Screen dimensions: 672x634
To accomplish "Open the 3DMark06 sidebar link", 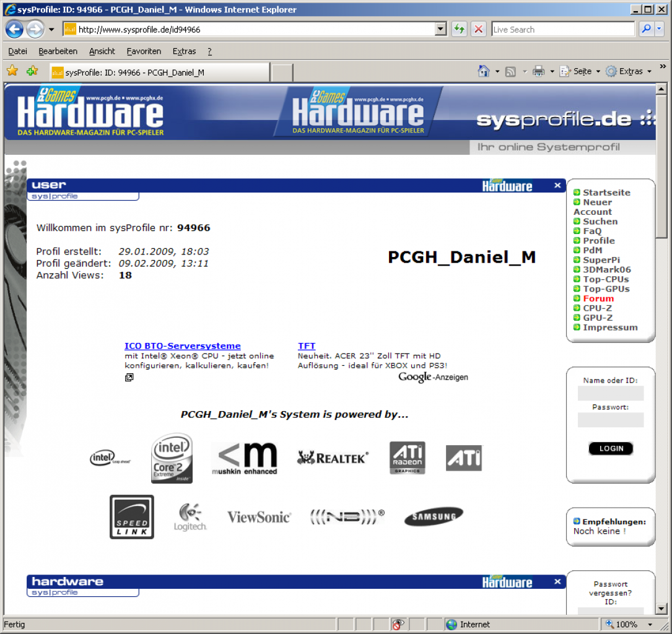I will point(606,269).
